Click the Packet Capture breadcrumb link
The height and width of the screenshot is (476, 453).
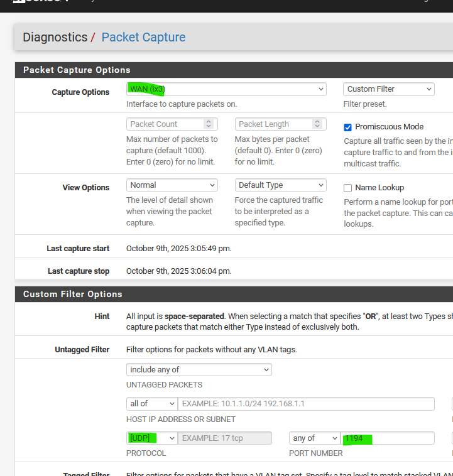click(143, 37)
